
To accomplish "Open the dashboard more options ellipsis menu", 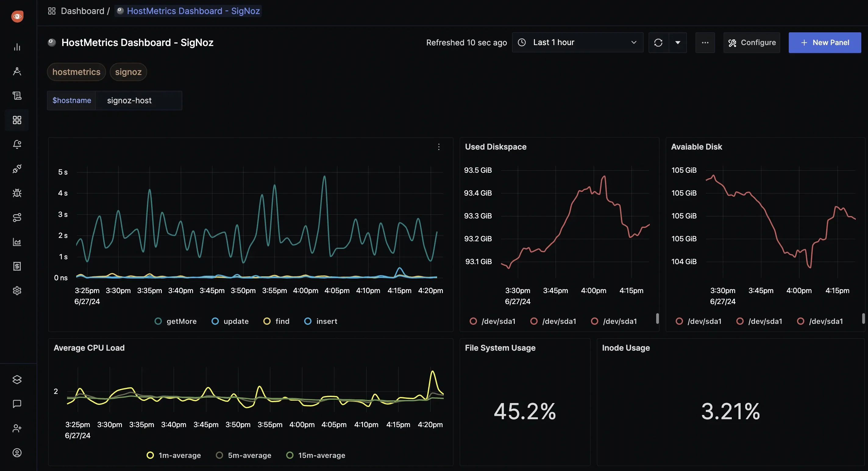I will [x=705, y=42].
